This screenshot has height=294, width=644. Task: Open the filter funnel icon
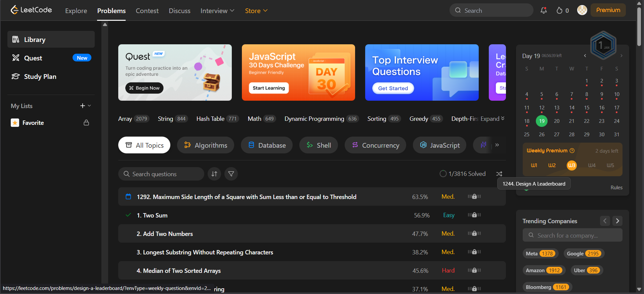point(231,174)
